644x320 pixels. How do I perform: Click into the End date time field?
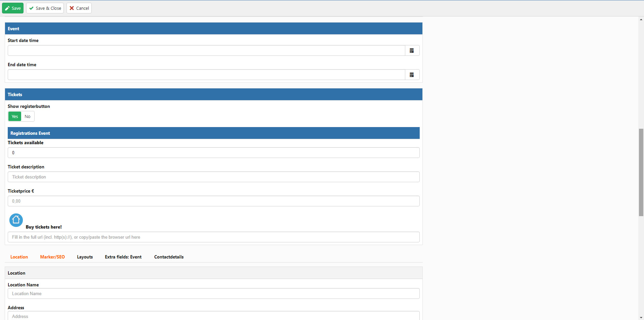point(206,75)
